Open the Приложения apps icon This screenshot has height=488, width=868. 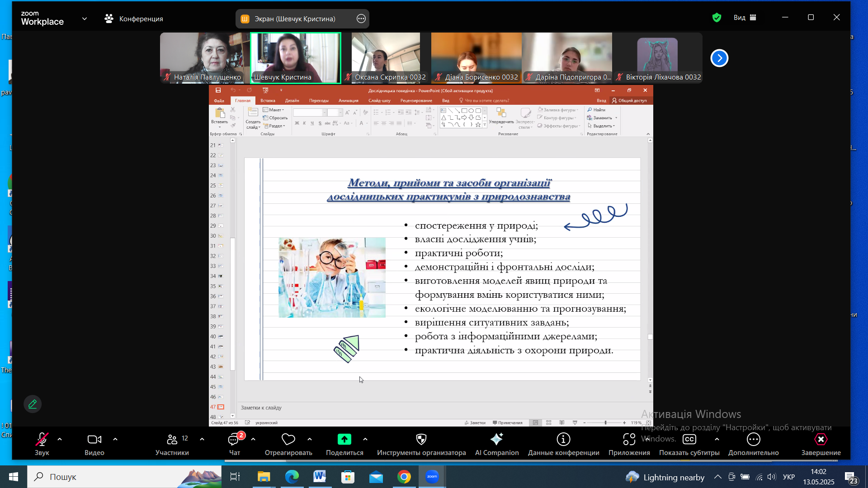coord(629,439)
